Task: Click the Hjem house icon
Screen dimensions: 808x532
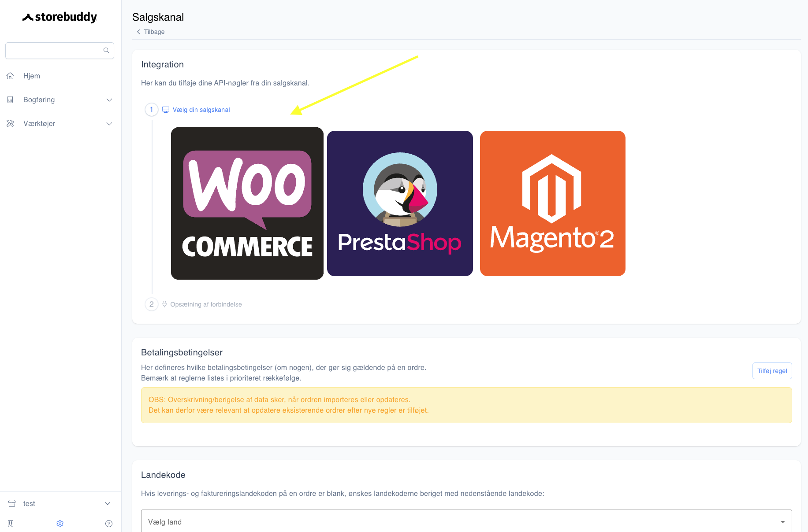Action: click(x=10, y=76)
